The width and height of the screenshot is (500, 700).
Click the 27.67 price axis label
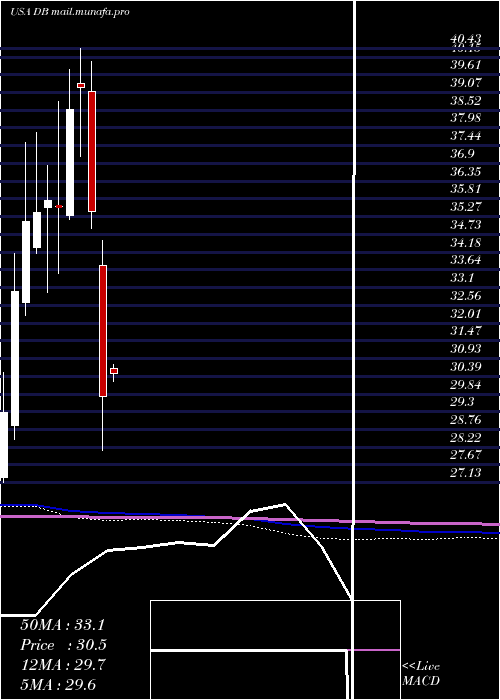tap(466, 455)
